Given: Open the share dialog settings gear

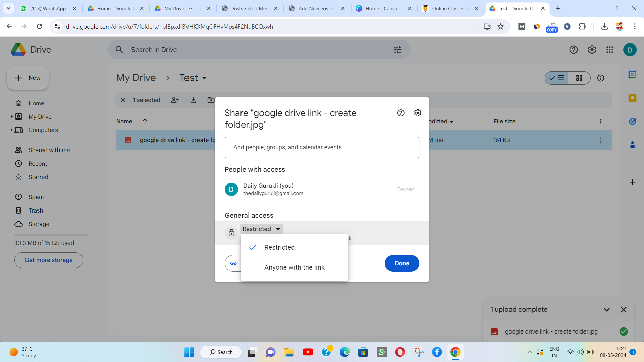Looking at the screenshot, I should (417, 113).
